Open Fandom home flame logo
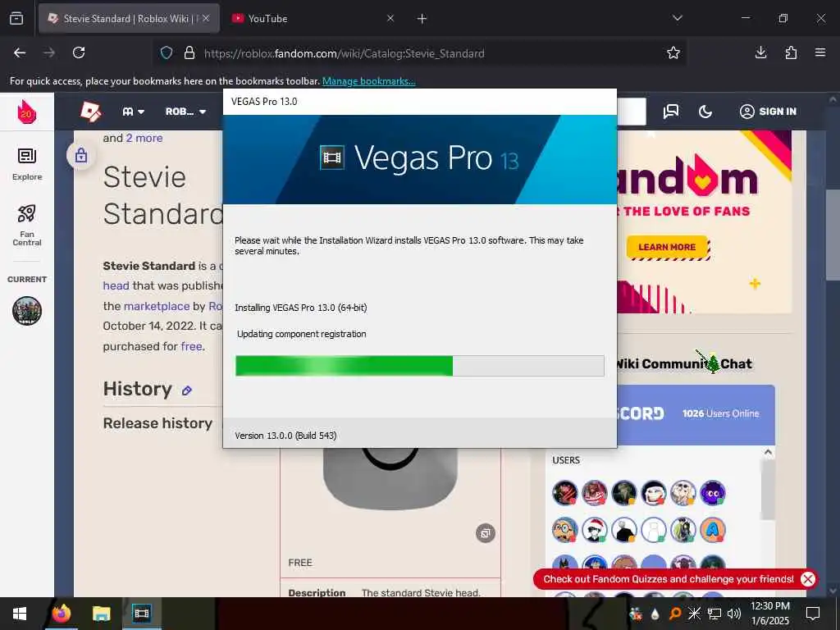 [x=27, y=112]
